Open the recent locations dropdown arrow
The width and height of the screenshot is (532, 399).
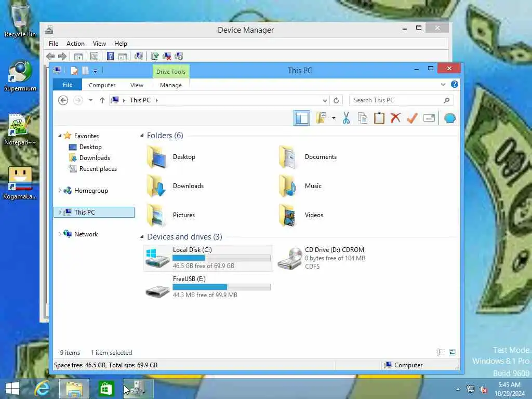pos(90,100)
